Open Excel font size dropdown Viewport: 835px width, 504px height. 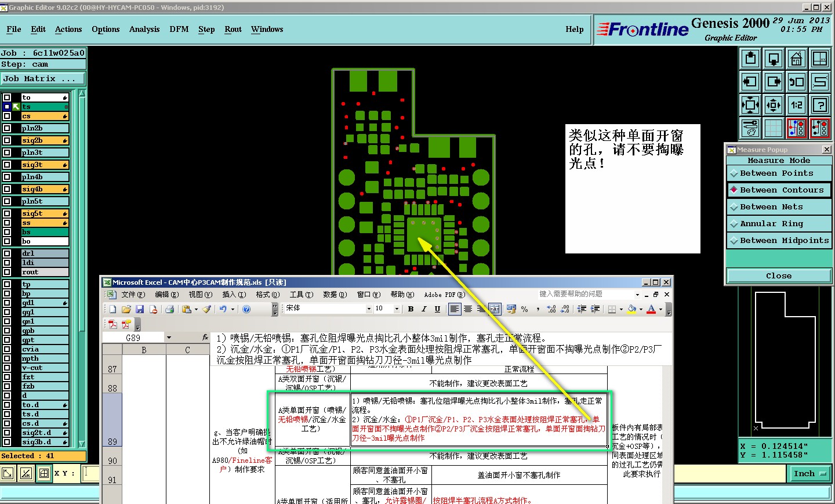tap(397, 309)
